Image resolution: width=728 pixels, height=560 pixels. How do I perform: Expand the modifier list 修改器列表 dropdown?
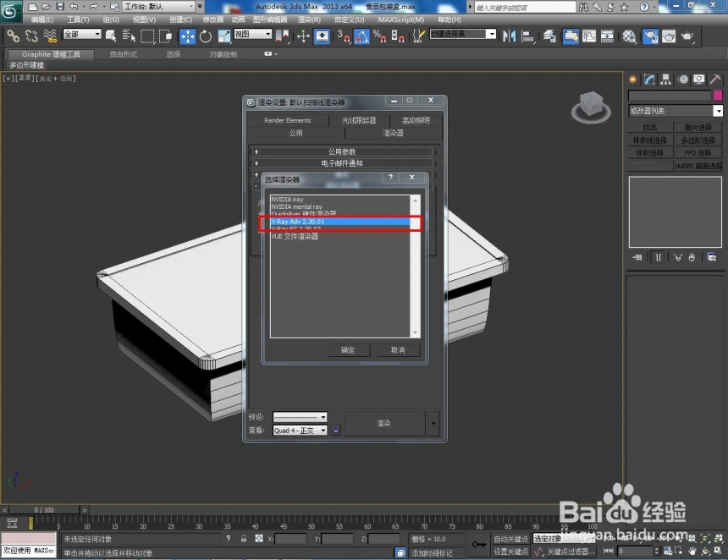(x=675, y=111)
